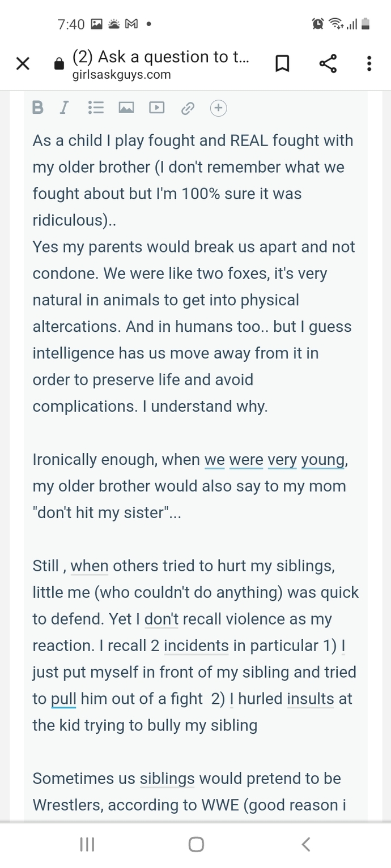Viewport: 391px width, 868px height.
Task: Close the browser custom tab
Action: point(23,63)
